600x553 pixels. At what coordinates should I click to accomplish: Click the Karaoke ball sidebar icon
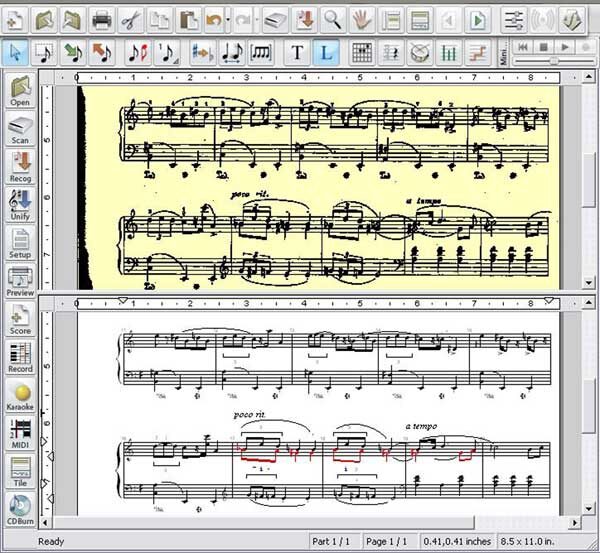(20, 395)
